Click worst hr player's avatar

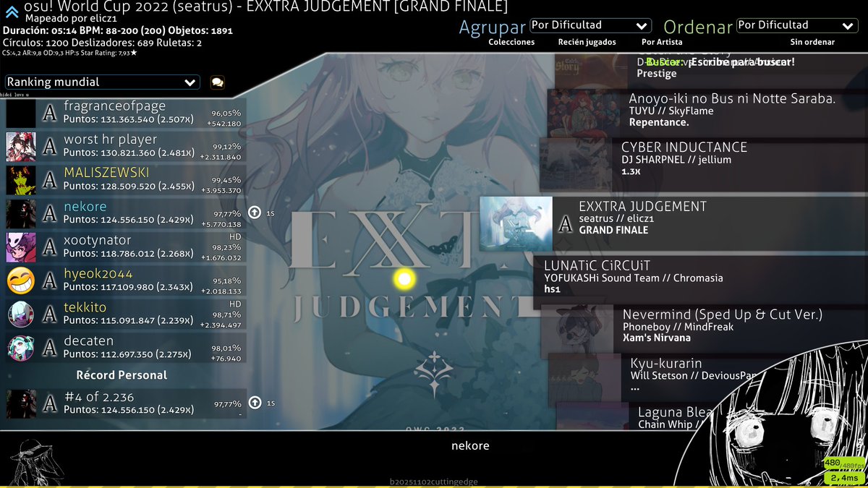(x=21, y=147)
